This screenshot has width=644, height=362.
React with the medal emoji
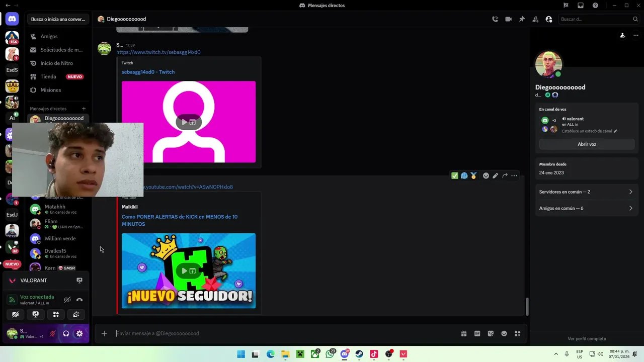pyautogui.click(x=473, y=175)
